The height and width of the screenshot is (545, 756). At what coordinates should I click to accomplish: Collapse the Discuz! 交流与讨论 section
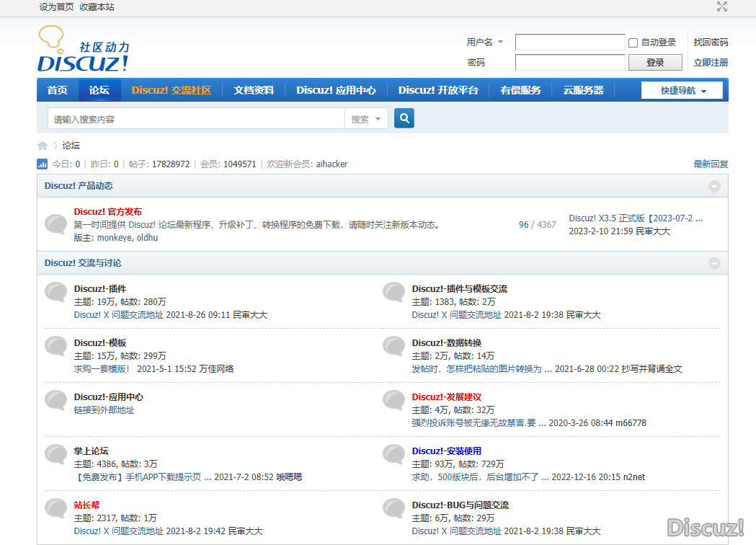click(x=714, y=264)
